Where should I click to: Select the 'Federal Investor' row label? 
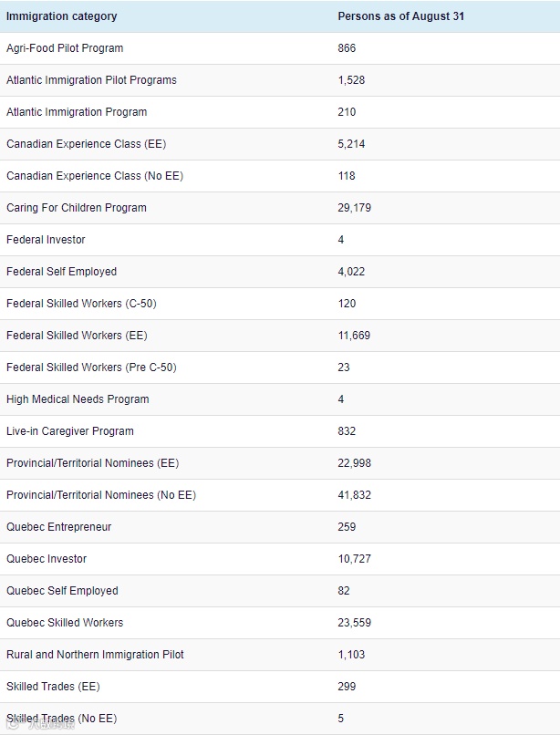[x=46, y=240]
